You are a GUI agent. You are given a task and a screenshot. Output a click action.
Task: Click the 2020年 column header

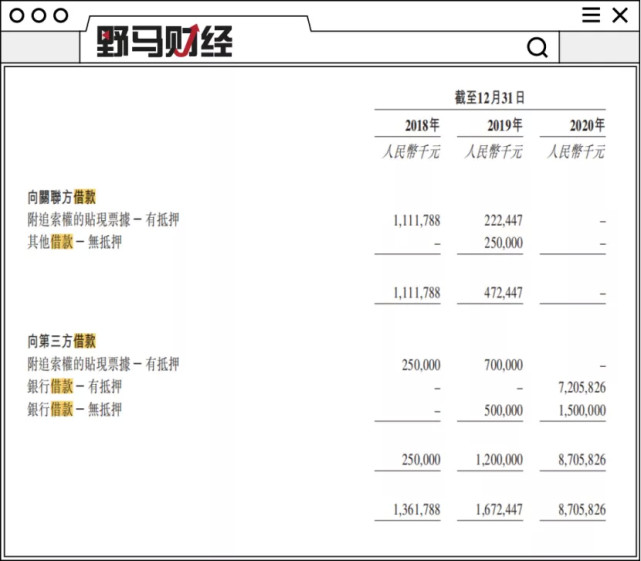587,125
